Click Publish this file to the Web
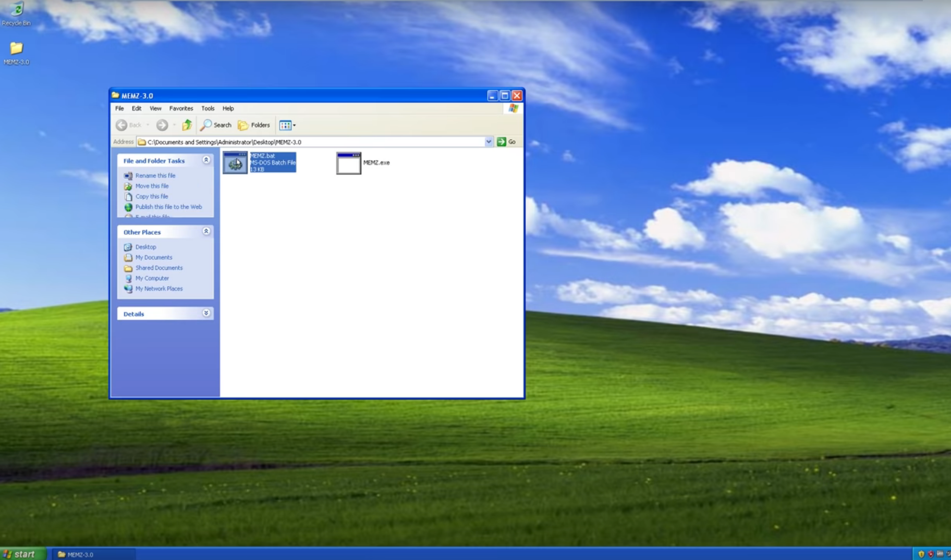 click(168, 207)
